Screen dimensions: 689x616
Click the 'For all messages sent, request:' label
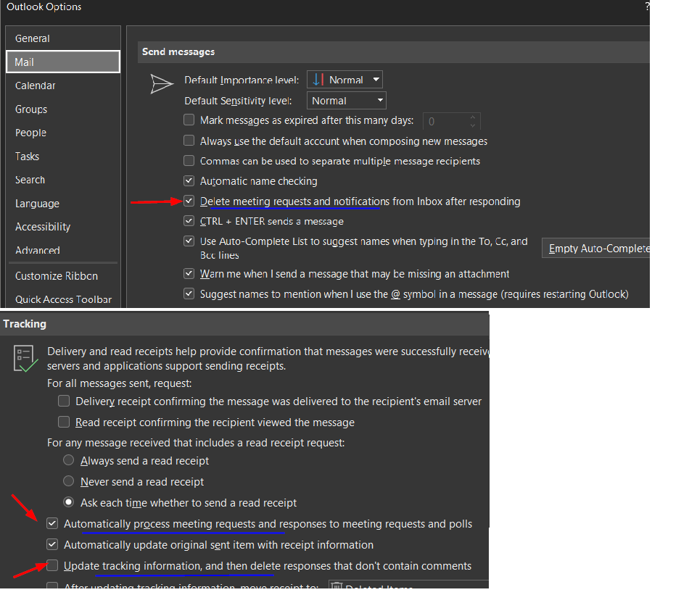pos(119,383)
